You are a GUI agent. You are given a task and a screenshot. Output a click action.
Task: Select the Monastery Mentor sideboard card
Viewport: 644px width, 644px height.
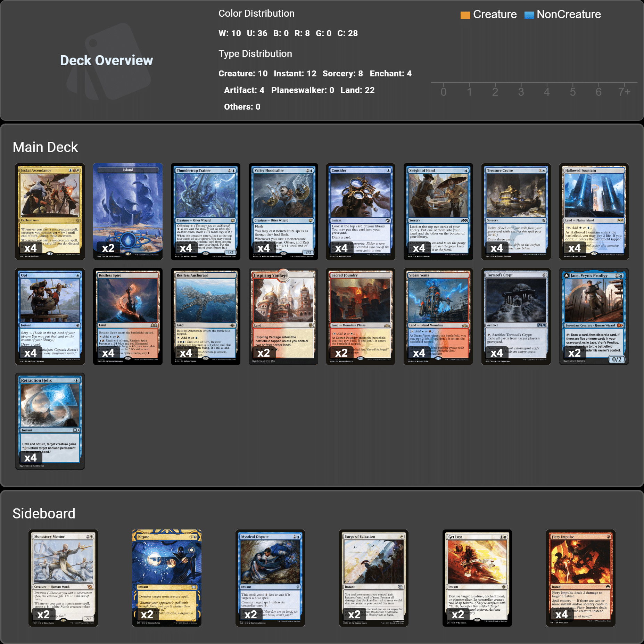click(x=63, y=578)
